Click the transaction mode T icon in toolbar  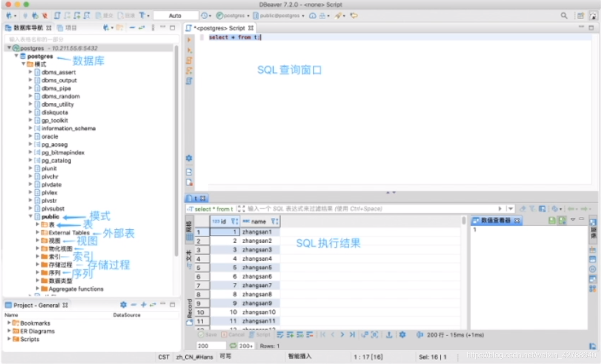[142, 16]
